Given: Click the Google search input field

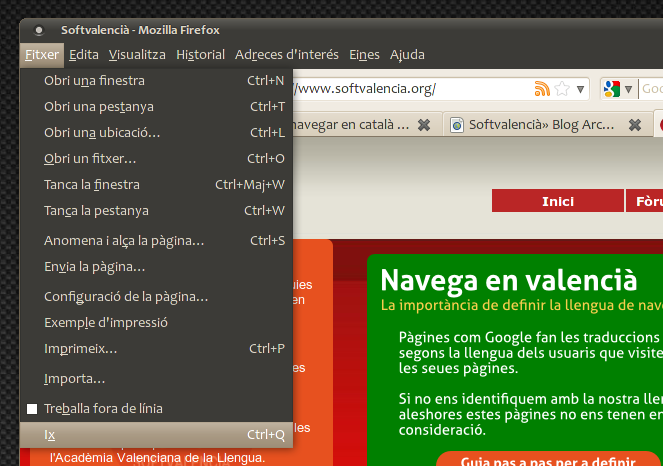Looking at the screenshot, I should [x=651, y=89].
